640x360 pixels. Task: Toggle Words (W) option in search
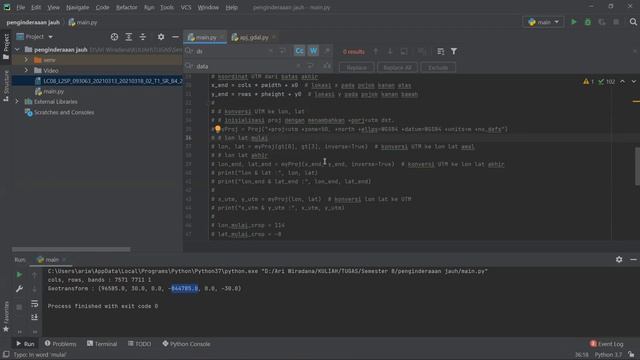coord(313,51)
